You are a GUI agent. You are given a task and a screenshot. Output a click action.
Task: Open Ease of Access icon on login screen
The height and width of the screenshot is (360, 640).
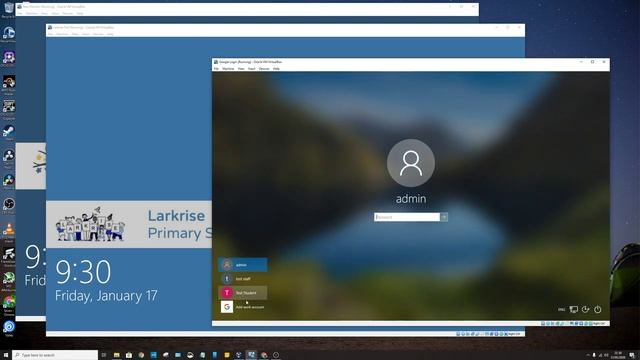coord(585,309)
